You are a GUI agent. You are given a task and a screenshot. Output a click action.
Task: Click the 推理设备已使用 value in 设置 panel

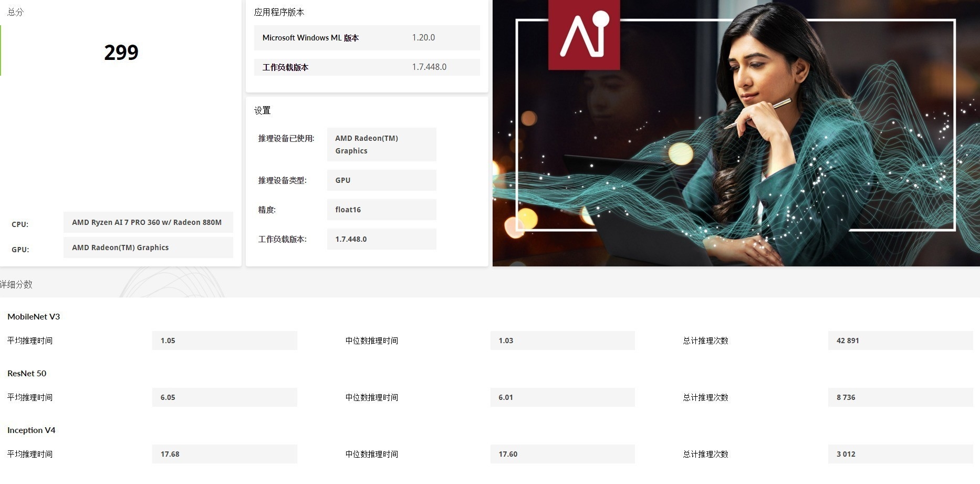[x=381, y=145]
